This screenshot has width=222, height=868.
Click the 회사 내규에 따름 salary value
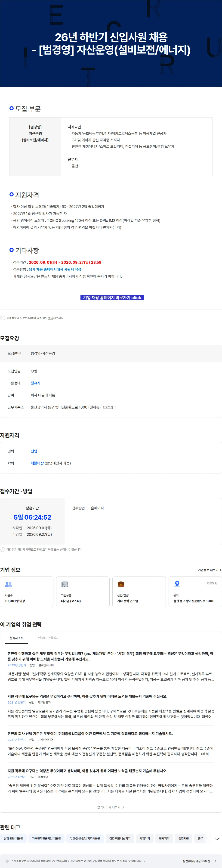(43, 395)
